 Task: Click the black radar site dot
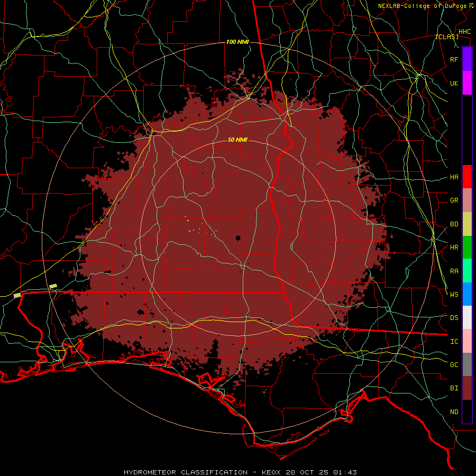point(238,237)
